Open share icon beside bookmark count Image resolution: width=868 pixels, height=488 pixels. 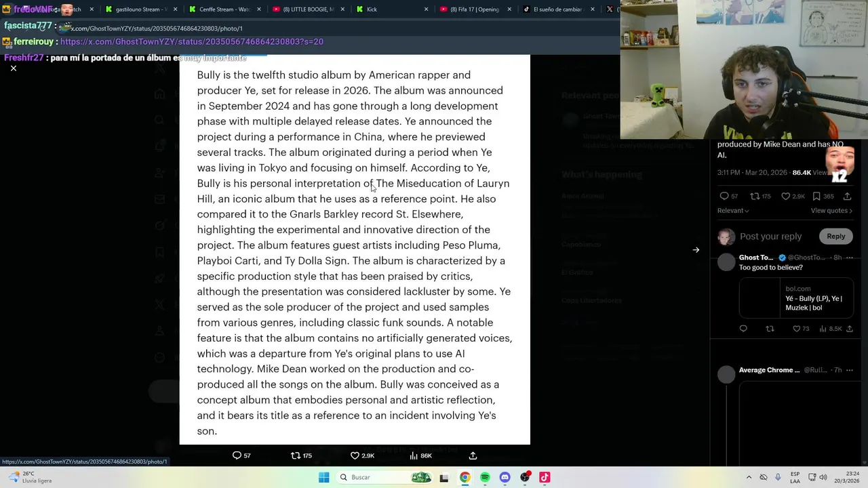pos(847,196)
